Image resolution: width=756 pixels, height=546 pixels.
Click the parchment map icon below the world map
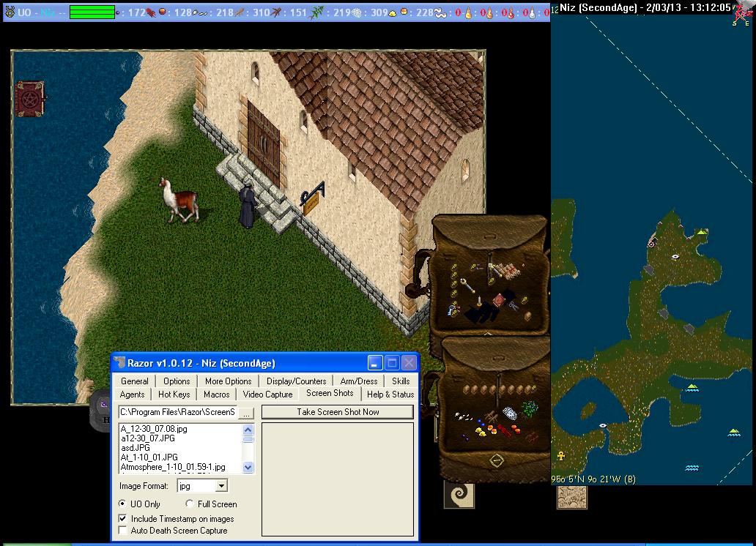click(572, 495)
